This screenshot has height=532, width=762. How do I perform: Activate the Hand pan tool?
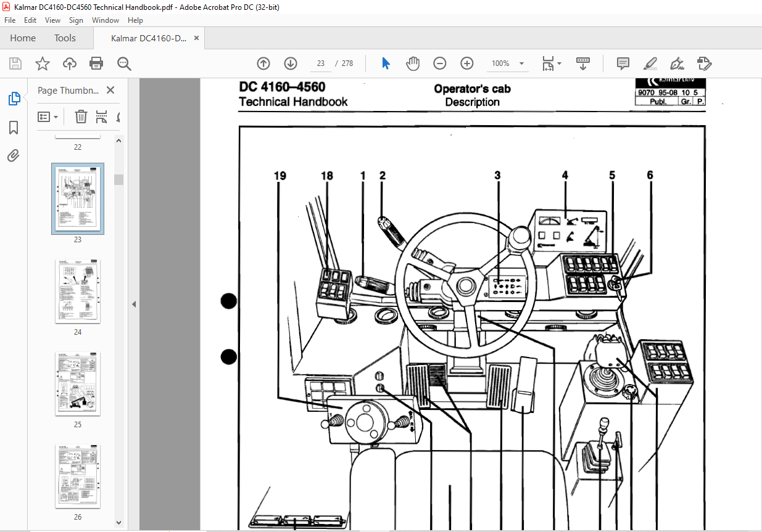pos(413,63)
